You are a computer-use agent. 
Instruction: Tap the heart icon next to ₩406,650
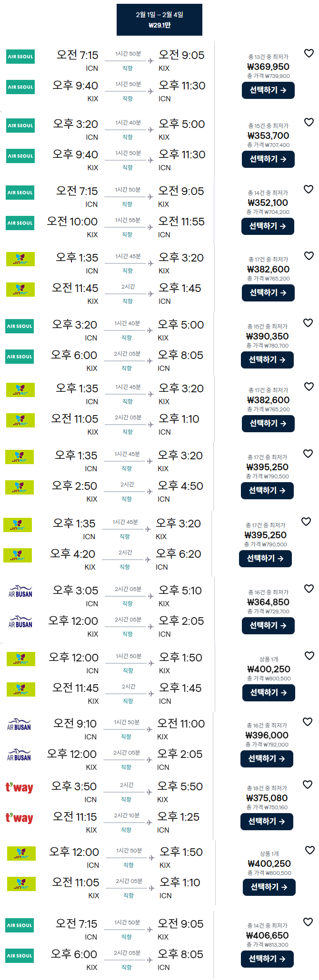308,922
